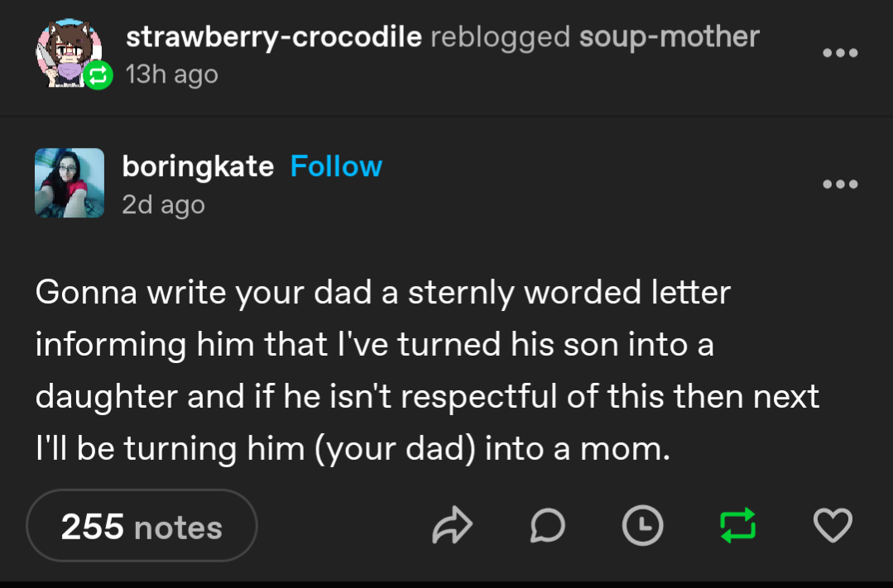Open original post timestamp '2d ago'
Viewport: 893px width, 588px height.
(163, 204)
